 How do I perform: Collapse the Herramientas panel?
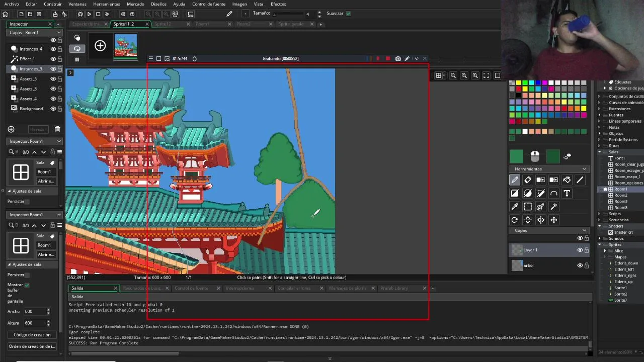point(584,169)
